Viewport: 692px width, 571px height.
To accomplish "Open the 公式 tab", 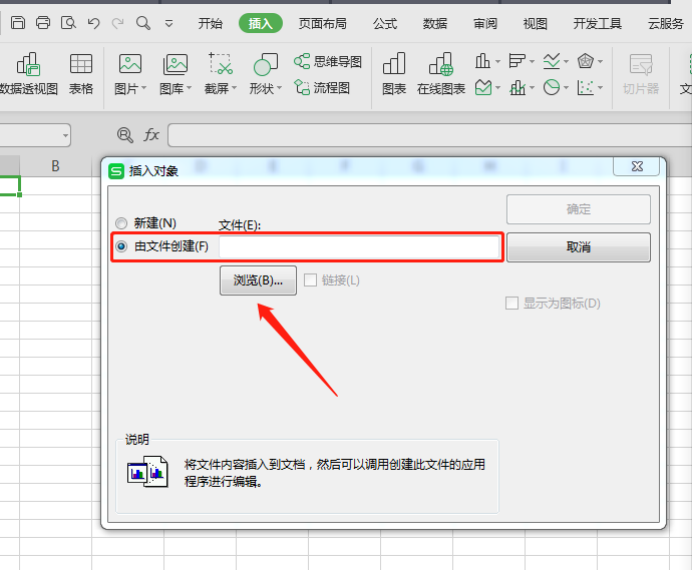I will 385,23.
